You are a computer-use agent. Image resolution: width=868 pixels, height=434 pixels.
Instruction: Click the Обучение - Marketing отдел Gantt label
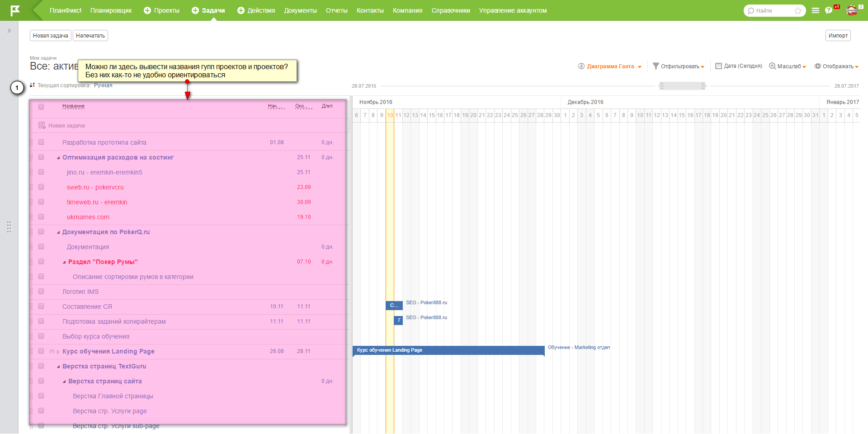pyautogui.click(x=579, y=348)
